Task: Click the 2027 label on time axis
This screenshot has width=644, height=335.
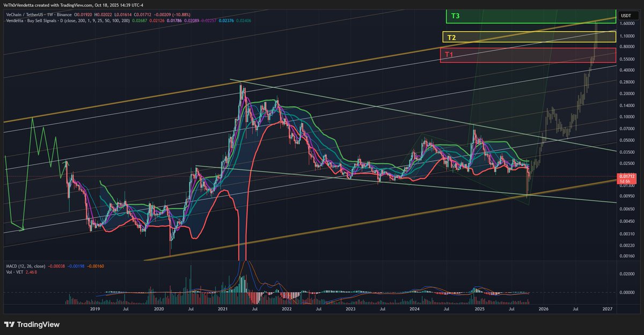Action: click(x=607, y=309)
